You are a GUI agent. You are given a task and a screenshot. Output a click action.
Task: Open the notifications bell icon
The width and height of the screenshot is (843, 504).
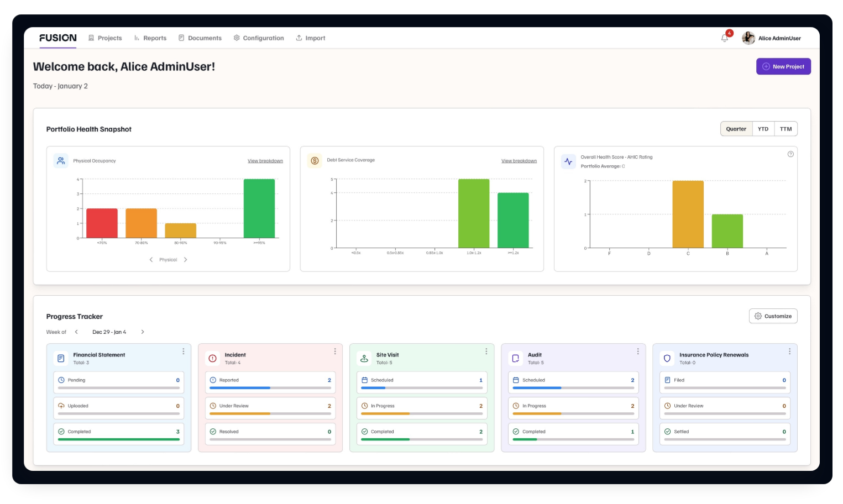pos(725,38)
